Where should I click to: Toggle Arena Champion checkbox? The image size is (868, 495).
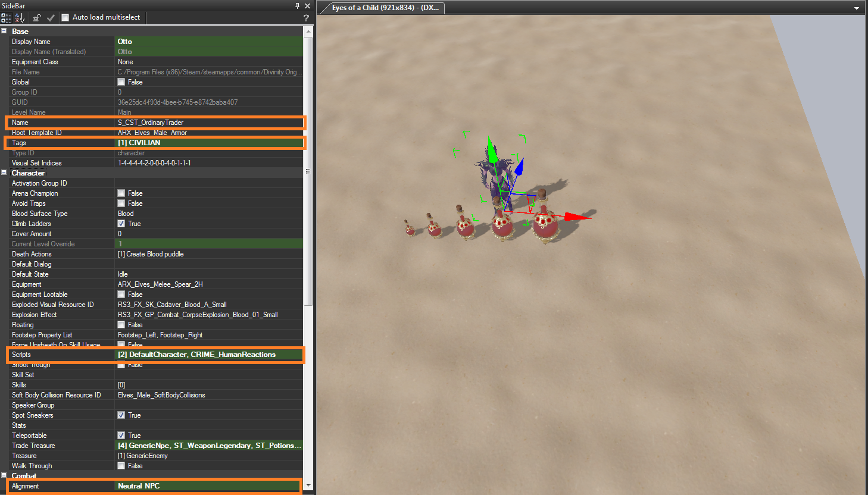121,193
